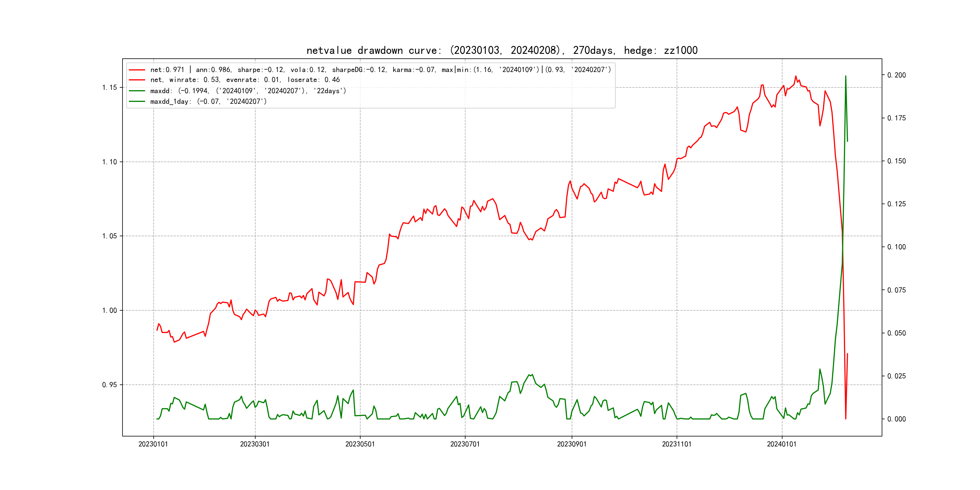Click x-axis label 20230301
This screenshot has height=490, width=980.
pos(255,444)
